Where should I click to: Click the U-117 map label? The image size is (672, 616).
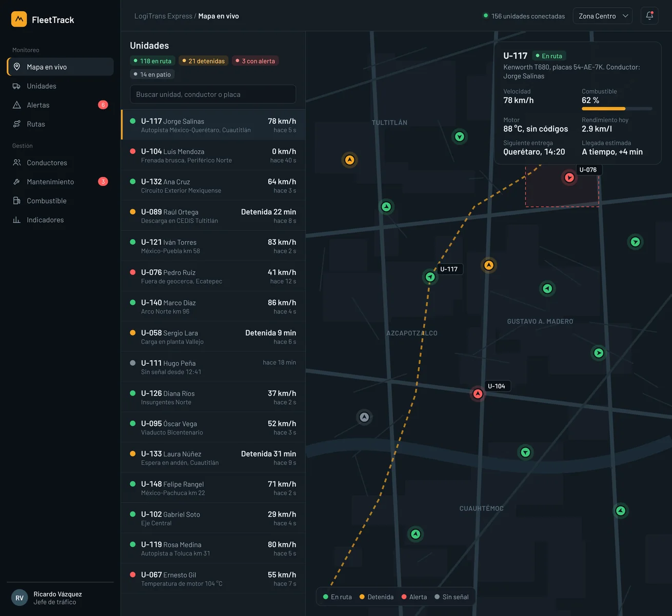[x=449, y=269]
